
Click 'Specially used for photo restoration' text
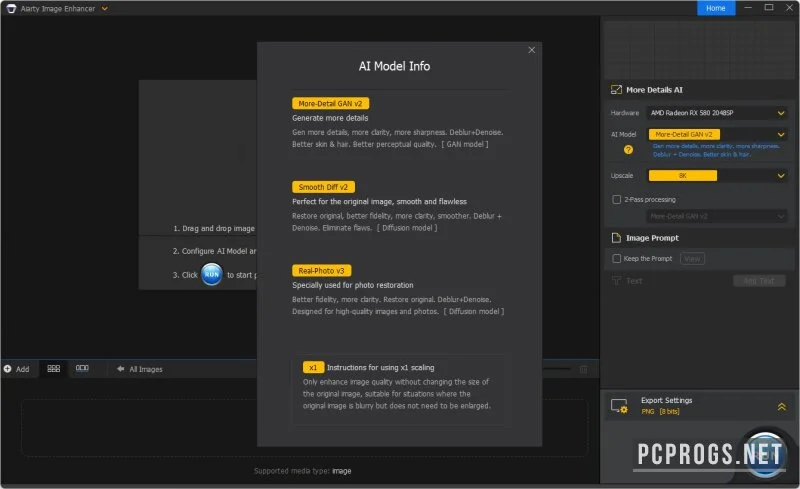click(353, 285)
